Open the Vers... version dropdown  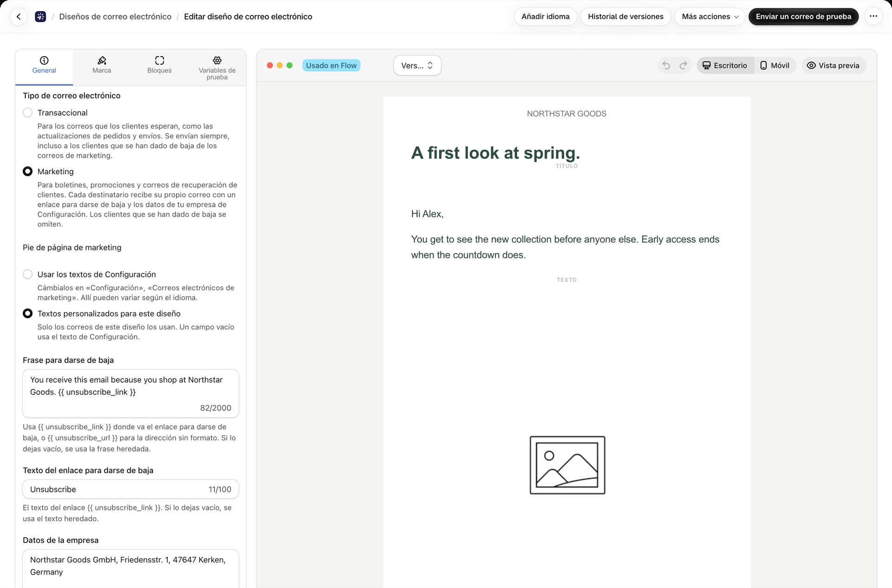pyautogui.click(x=417, y=65)
